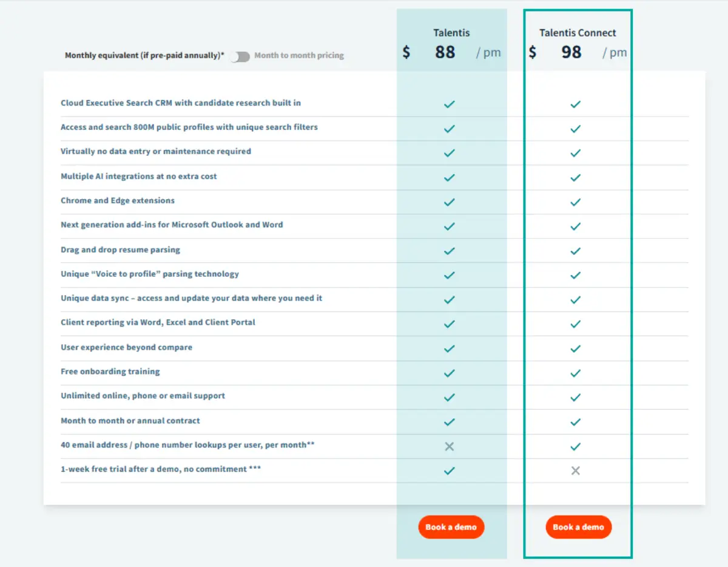The width and height of the screenshot is (728, 567).
Task: Click Talentis Connect checkmark for Chrome and Edge extensions
Action: pos(575,202)
